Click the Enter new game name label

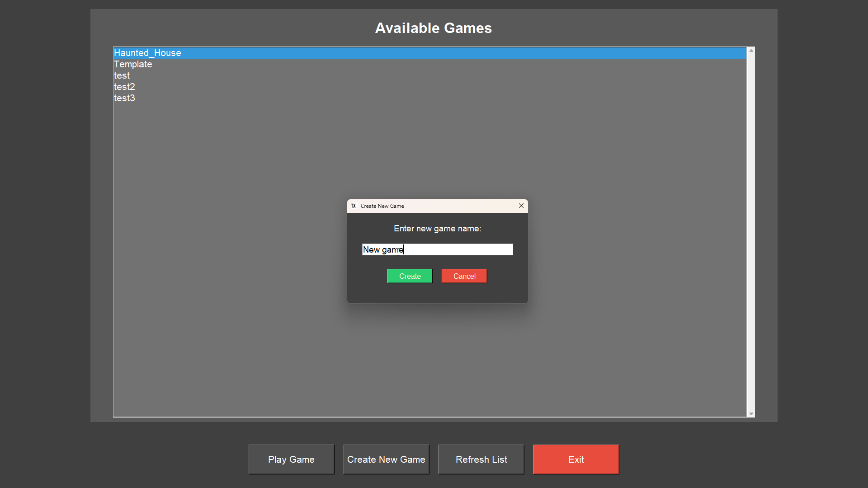[x=437, y=229]
